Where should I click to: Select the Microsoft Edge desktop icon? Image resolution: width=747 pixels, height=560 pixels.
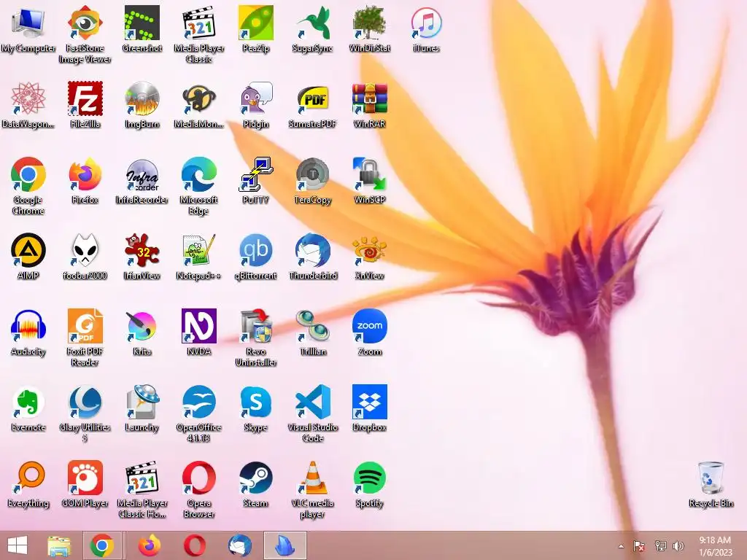(x=198, y=174)
